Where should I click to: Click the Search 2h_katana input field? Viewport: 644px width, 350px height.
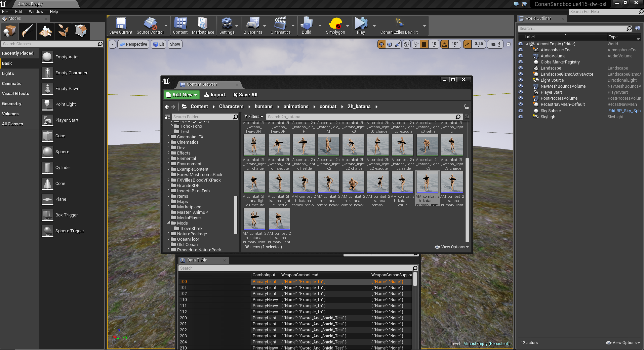click(360, 117)
